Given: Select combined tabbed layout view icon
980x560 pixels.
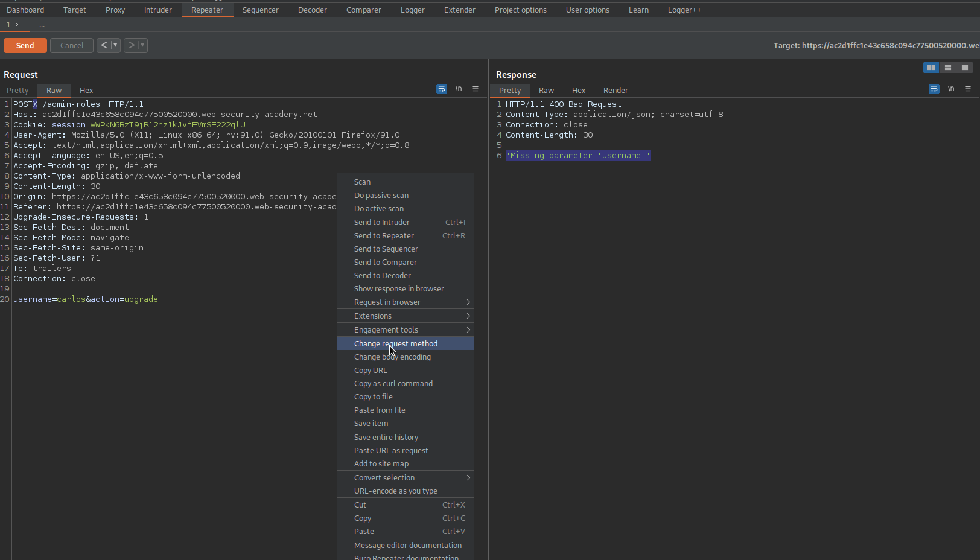Looking at the screenshot, I should point(965,68).
